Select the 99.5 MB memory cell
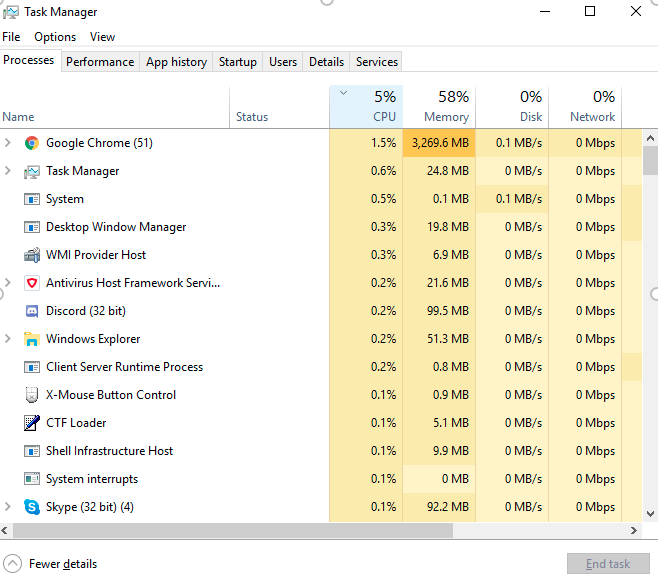This screenshot has width=658, height=581. click(x=439, y=311)
